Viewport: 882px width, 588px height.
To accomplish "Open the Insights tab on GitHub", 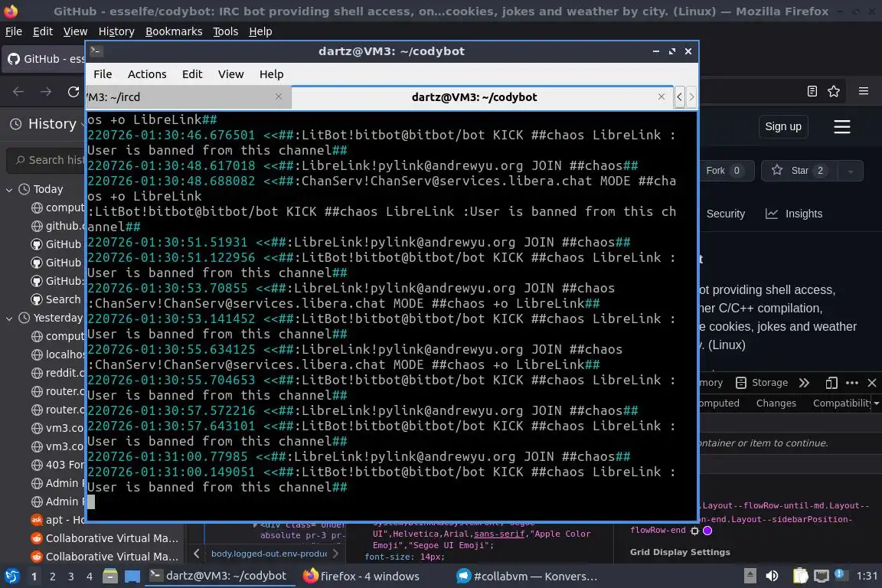I will (794, 214).
